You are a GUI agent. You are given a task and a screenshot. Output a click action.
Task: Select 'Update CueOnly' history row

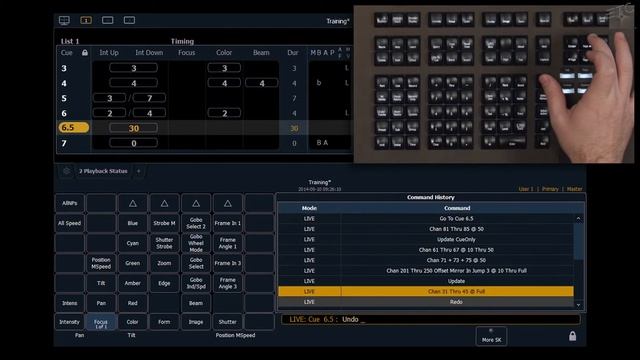[426, 240]
